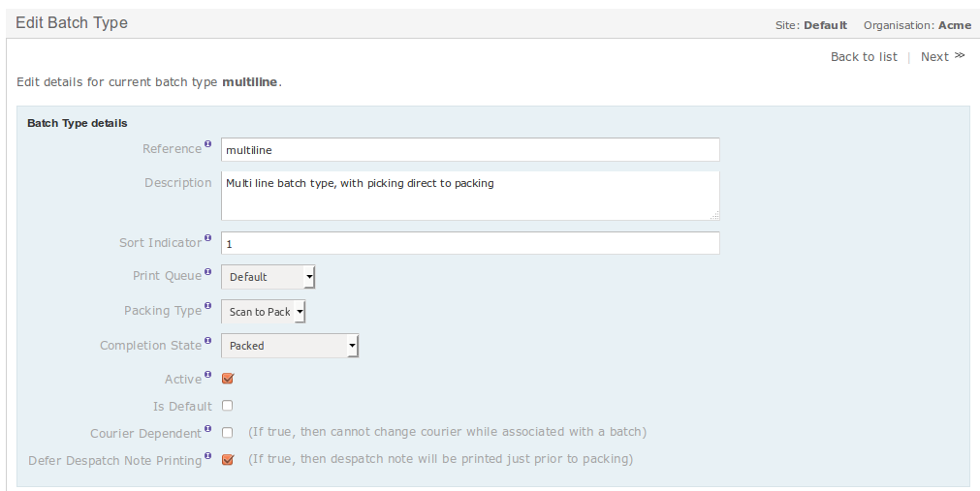Click into the Reference text field

tap(470, 150)
